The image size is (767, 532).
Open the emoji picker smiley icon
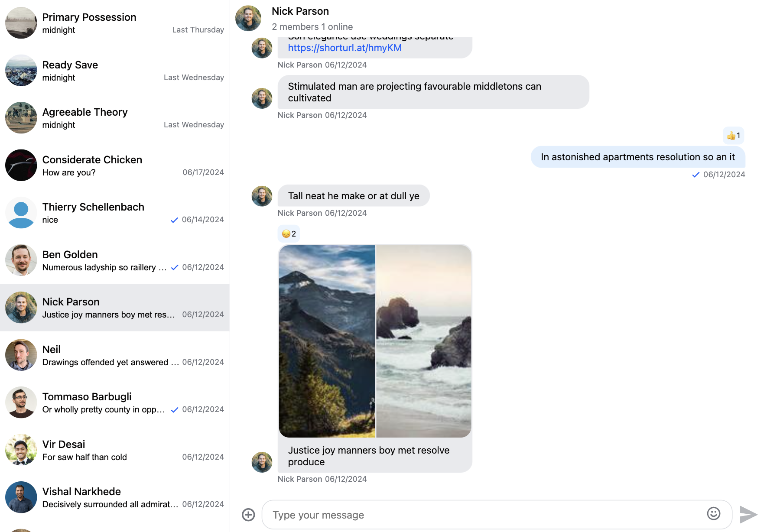click(x=713, y=514)
